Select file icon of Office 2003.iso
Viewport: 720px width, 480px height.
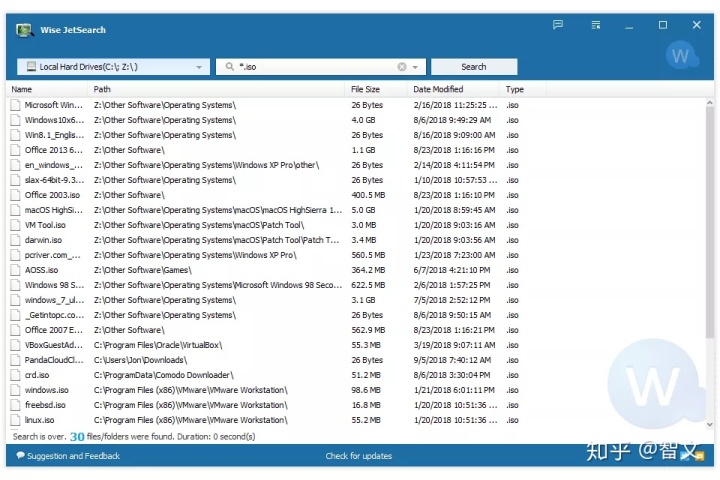pos(16,195)
